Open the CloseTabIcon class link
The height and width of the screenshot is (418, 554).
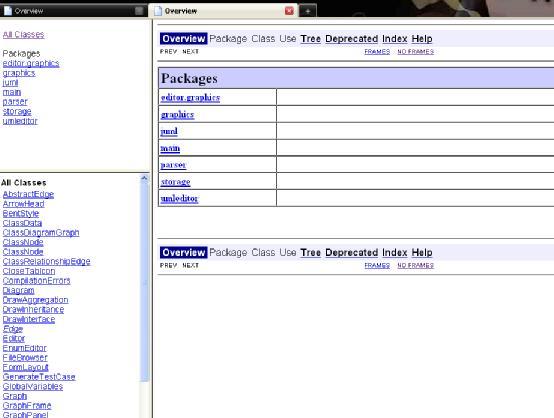(29, 271)
